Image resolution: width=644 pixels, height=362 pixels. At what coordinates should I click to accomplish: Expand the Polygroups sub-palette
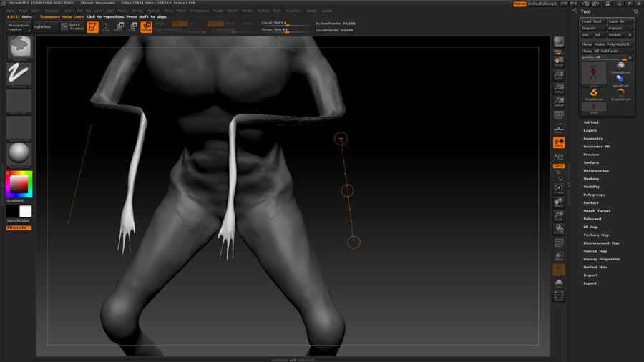(594, 195)
